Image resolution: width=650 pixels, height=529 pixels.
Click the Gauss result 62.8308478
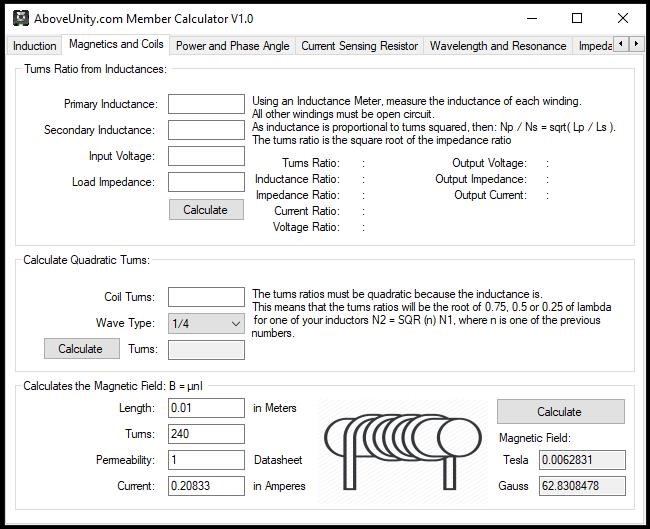pos(582,486)
